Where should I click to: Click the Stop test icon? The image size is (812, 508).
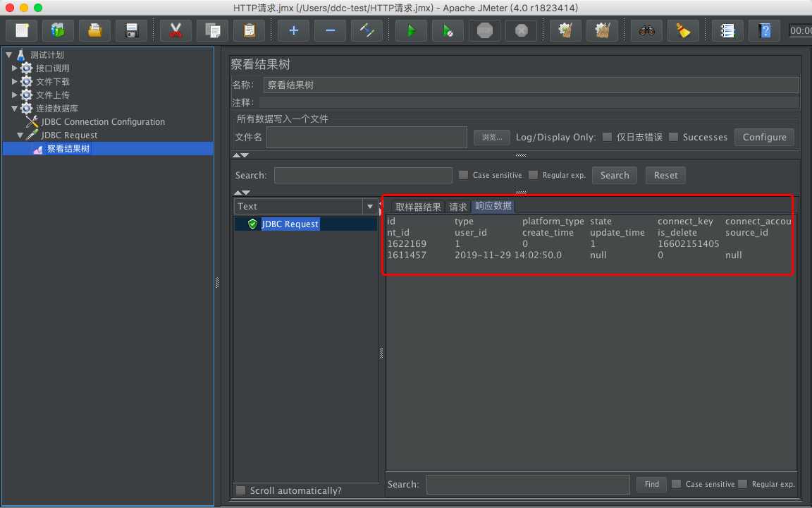click(x=485, y=30)
